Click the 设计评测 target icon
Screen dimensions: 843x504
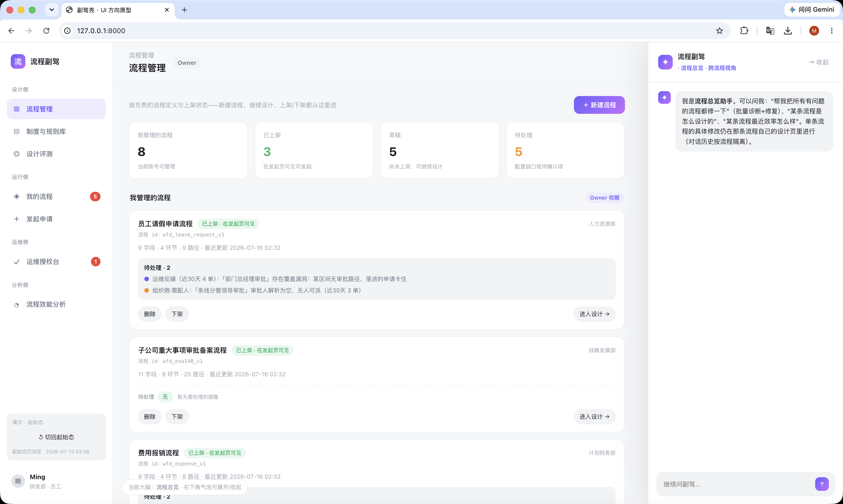tap(16, 154)
